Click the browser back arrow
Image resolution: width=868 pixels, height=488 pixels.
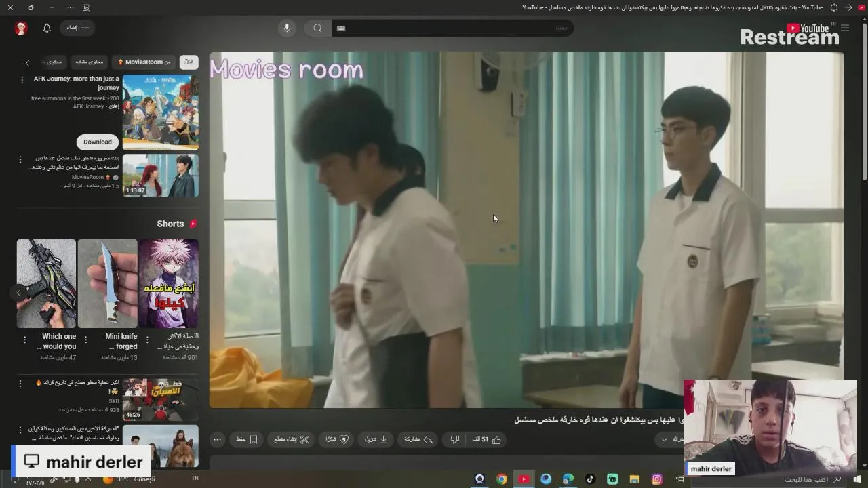(848, 7)
